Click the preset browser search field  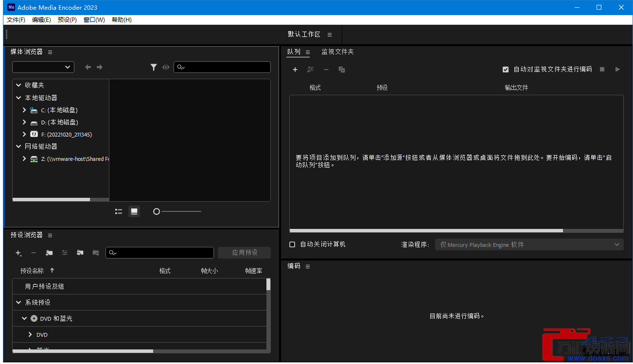pos(159,253)
